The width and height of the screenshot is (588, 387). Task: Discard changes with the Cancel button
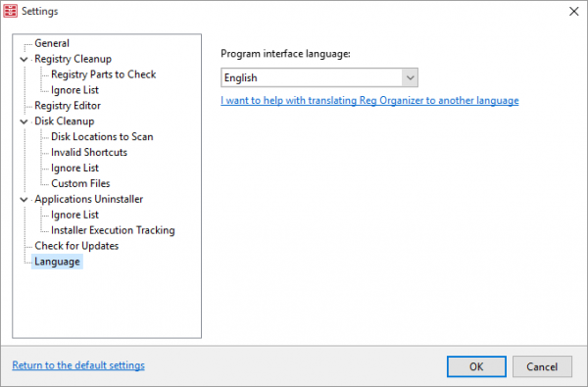[x=542, y=366]
